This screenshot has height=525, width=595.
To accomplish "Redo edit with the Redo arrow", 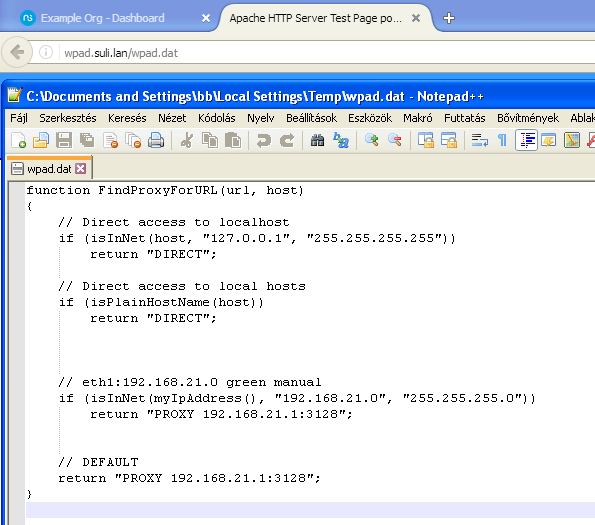I will [287, 140].
